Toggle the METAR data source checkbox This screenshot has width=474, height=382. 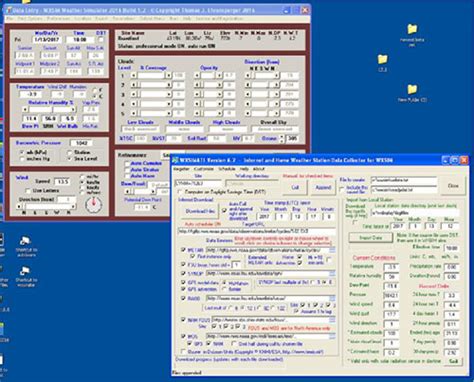pos(183,249)
